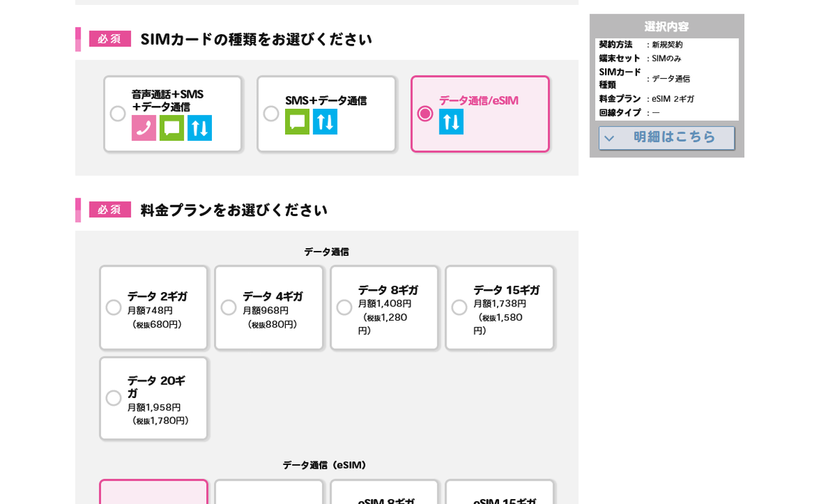Select the 音声通話+SMS+データ通信 radio button

click(x=117, y=114)
